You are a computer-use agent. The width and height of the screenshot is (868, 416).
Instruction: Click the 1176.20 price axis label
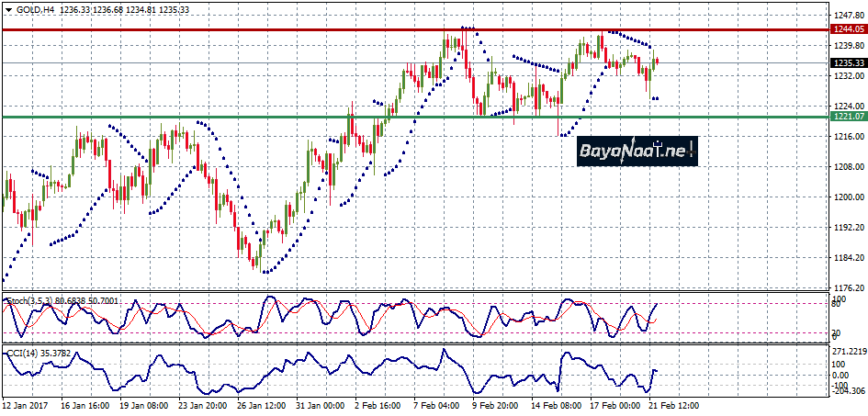click(x=849, y=287)
